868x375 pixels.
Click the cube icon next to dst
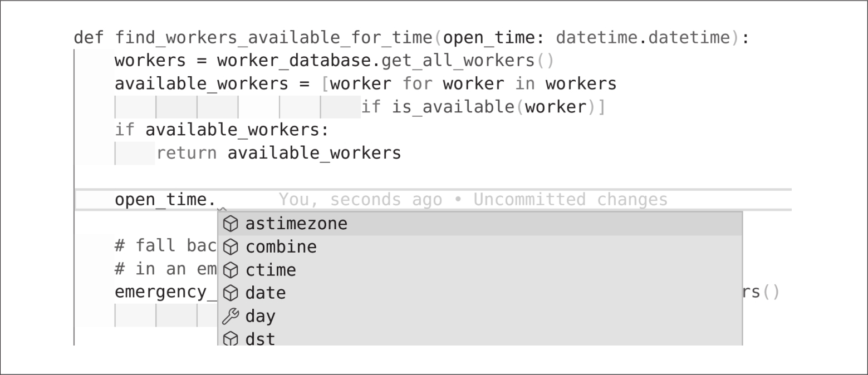(x=230, y=339)
